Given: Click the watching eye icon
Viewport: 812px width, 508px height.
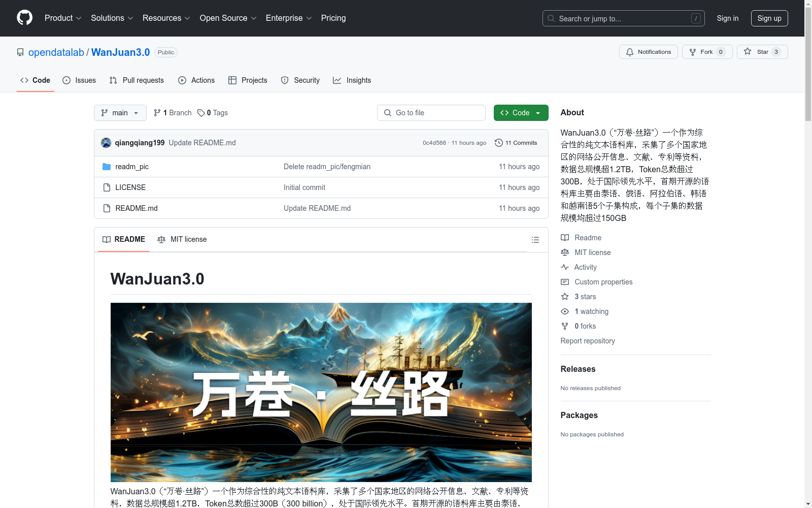Looking at the screenshot, I should [x=565, y=311].
